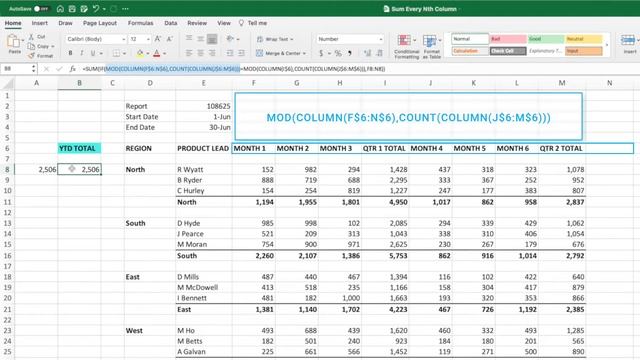This screenshot has height=360, width=640.
Task: Open the font color dropdown arrow
Action: tap(164, 53)
